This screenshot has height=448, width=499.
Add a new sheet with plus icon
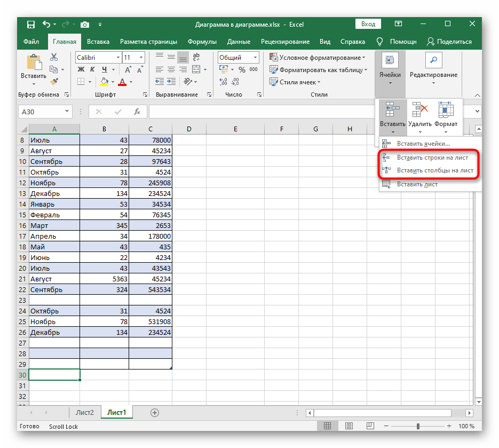155,413
